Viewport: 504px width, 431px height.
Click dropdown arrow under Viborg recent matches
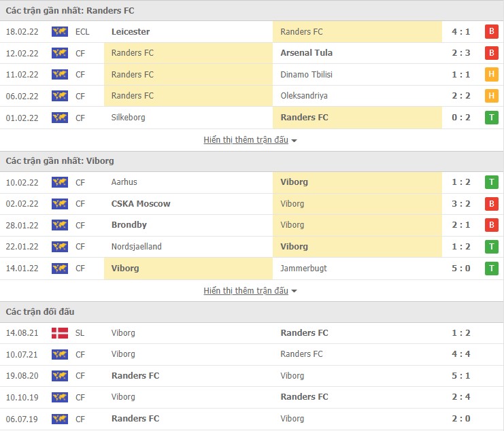(x=295, y=291)
